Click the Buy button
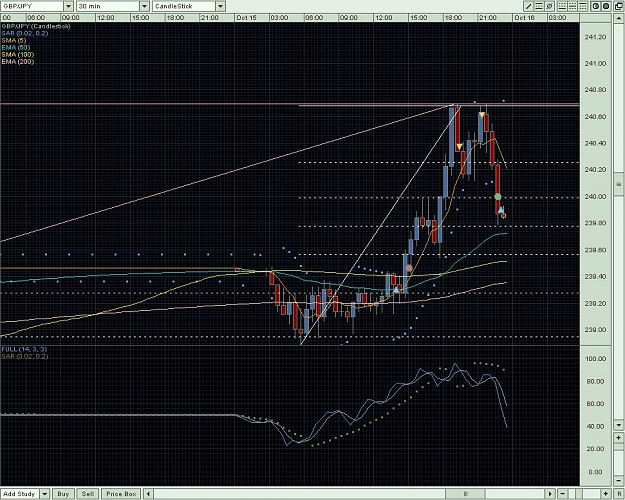This screenshot has width=625, height=500. 63,494
